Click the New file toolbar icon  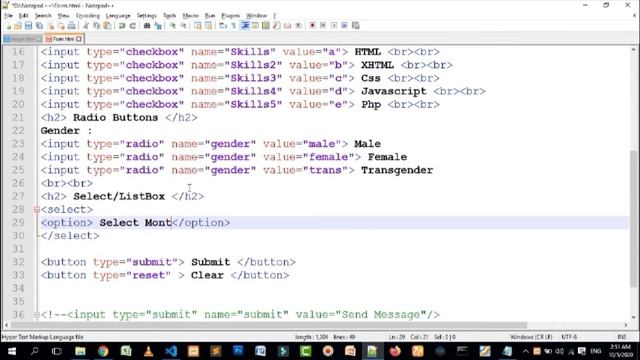click(x=8, y=26)
